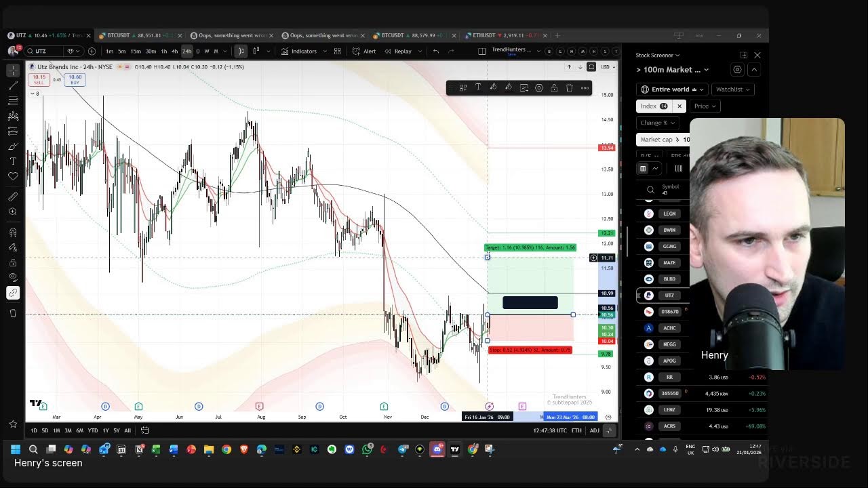
Task: Select the ruler measure tool
Action: click(x=13, y=197)
